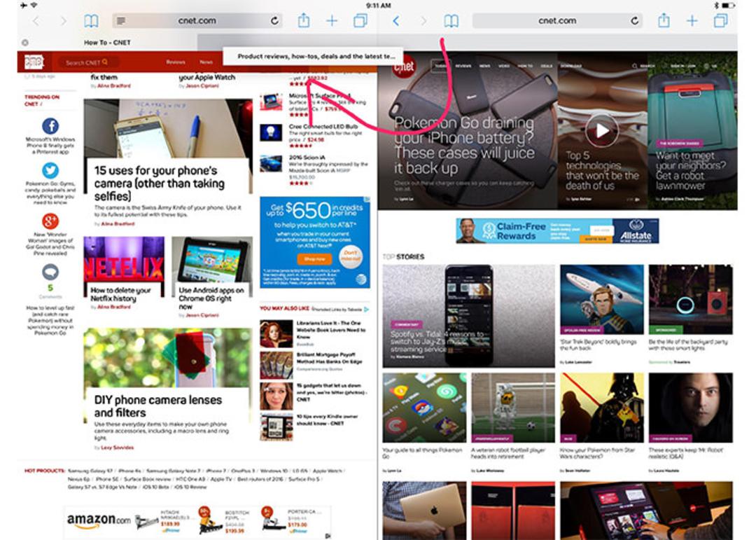Open search icon in right CNET header

point(634,66)
